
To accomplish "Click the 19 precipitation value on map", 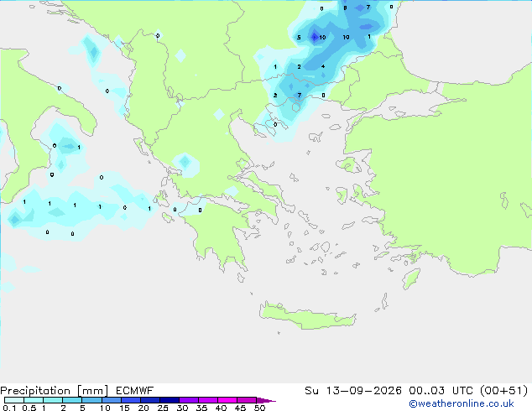I will pos(346,37).
